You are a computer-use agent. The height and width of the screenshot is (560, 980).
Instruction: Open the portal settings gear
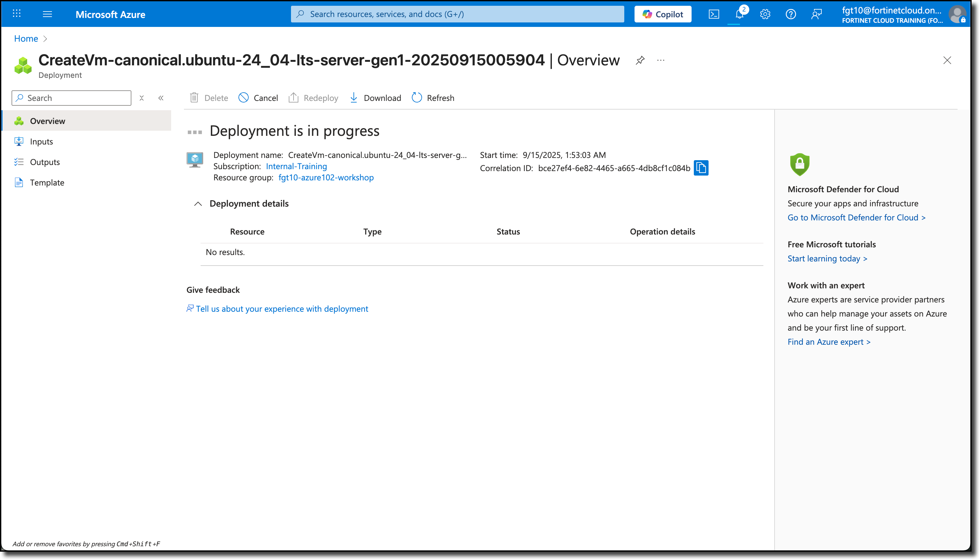765,14
